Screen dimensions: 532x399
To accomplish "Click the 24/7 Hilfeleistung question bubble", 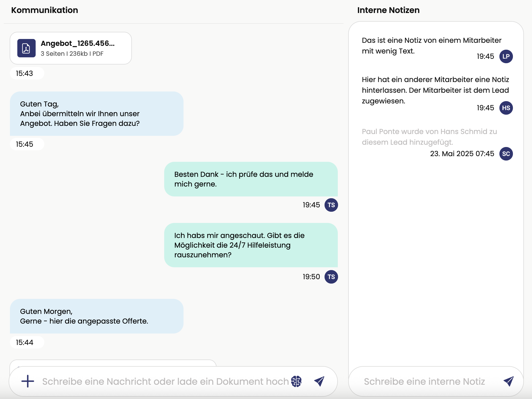I will 251,245.
